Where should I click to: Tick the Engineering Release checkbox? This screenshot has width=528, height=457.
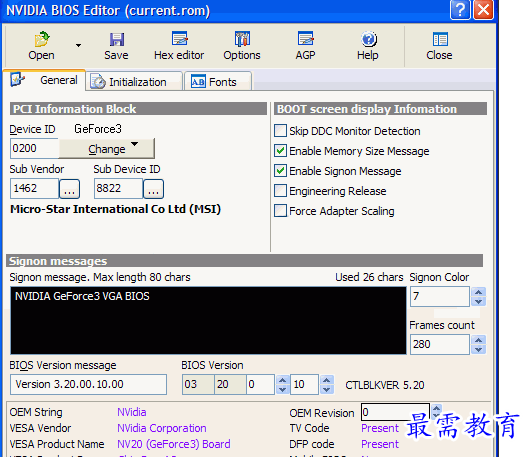coord(280,191)
